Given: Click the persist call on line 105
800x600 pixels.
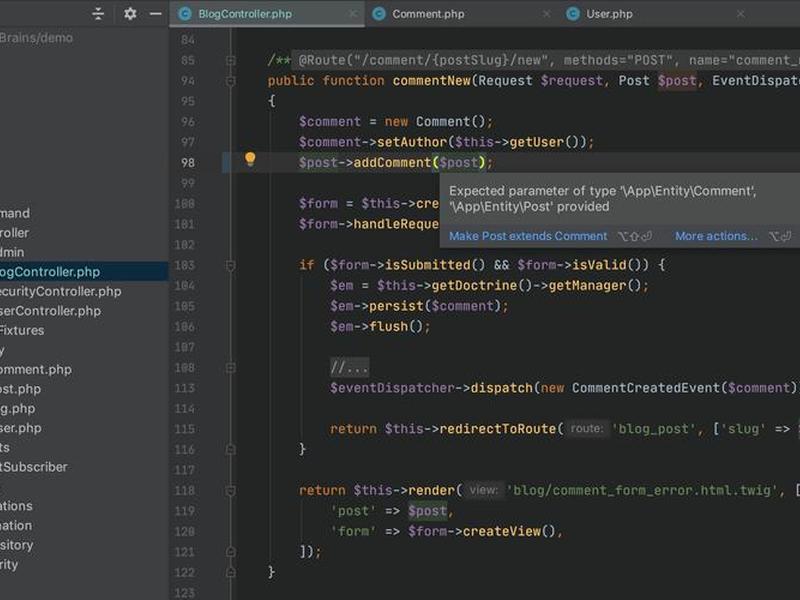Looking at the screenshot, I should point(396,306).
